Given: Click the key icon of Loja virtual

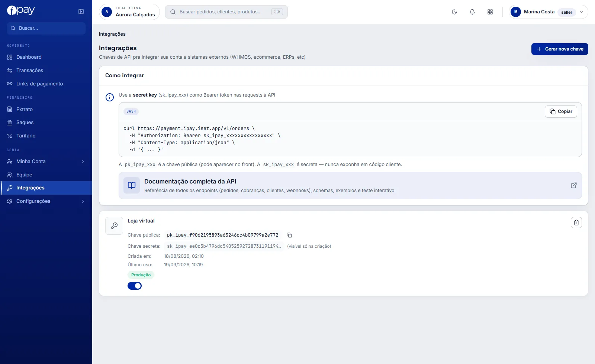Looking at the screenshot, I should 114,226.
